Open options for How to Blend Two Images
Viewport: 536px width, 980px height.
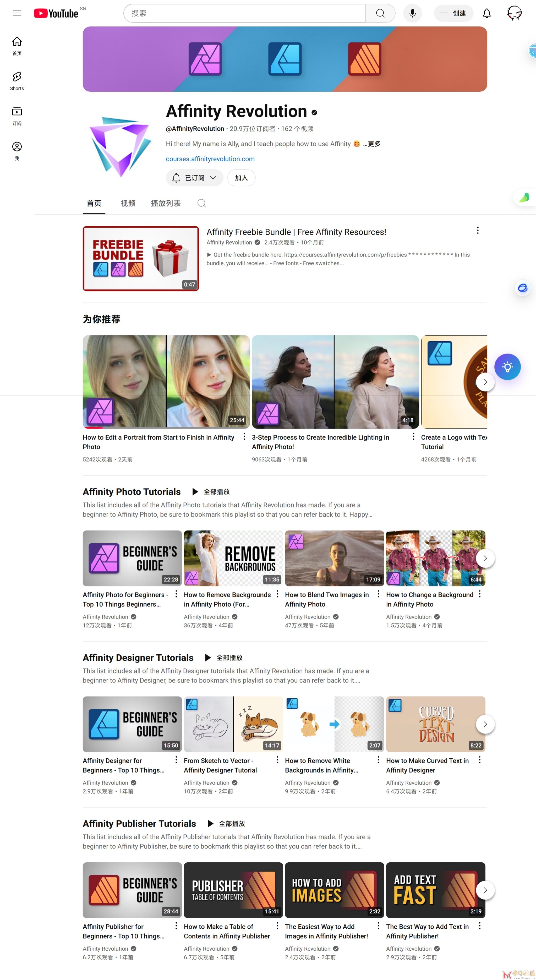pos(379,594)
